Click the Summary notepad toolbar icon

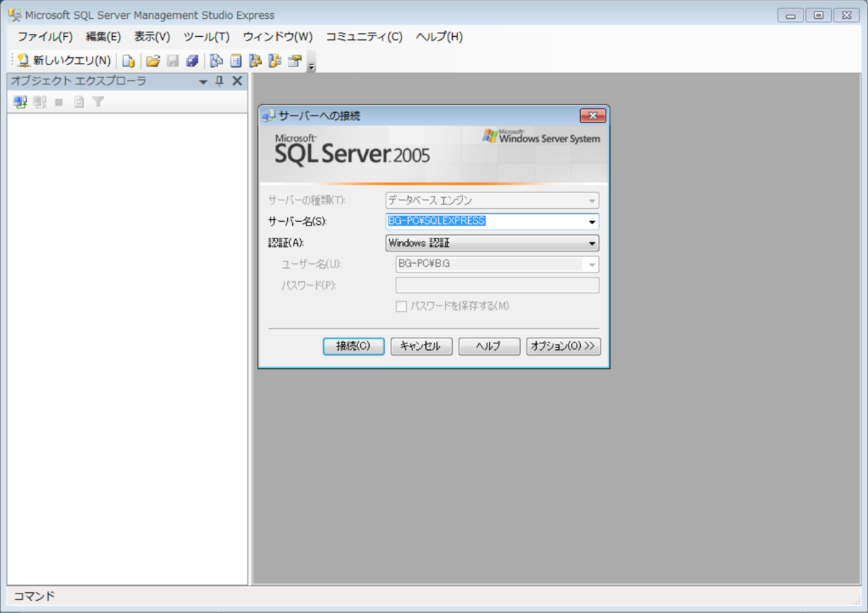coord(236,61)
